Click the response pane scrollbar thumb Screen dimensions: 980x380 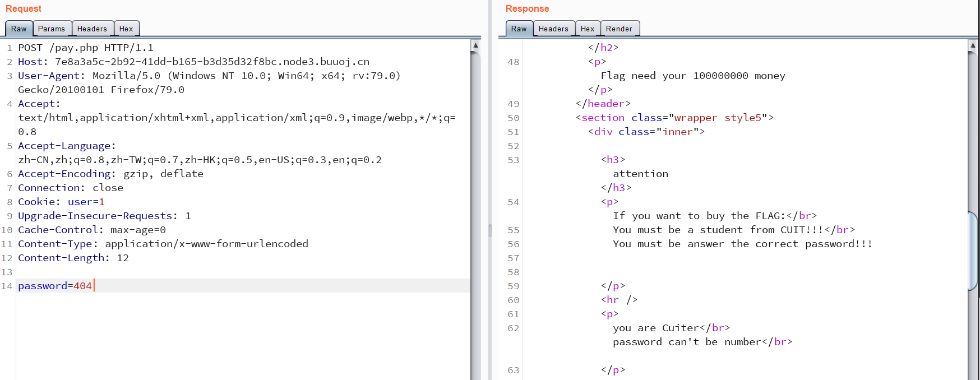pos(973,251)
